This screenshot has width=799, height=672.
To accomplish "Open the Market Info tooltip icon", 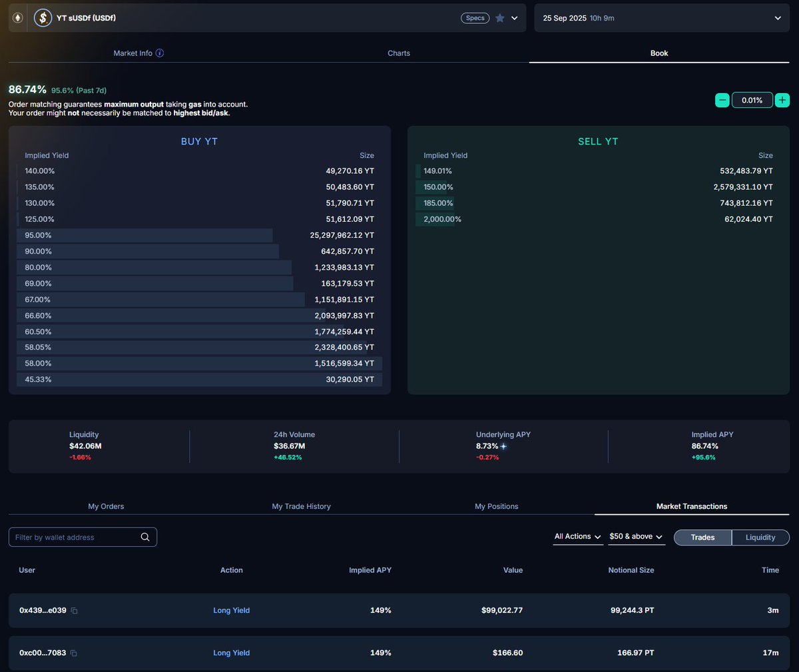I will click(x=160, y=53).
